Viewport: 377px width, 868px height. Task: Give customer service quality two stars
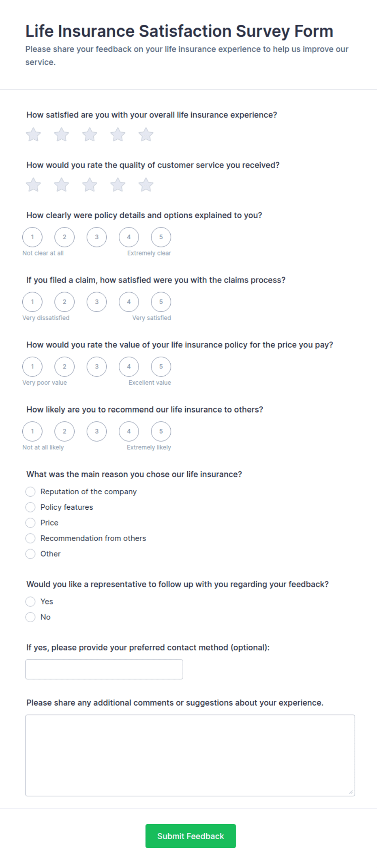click(62, 185)
